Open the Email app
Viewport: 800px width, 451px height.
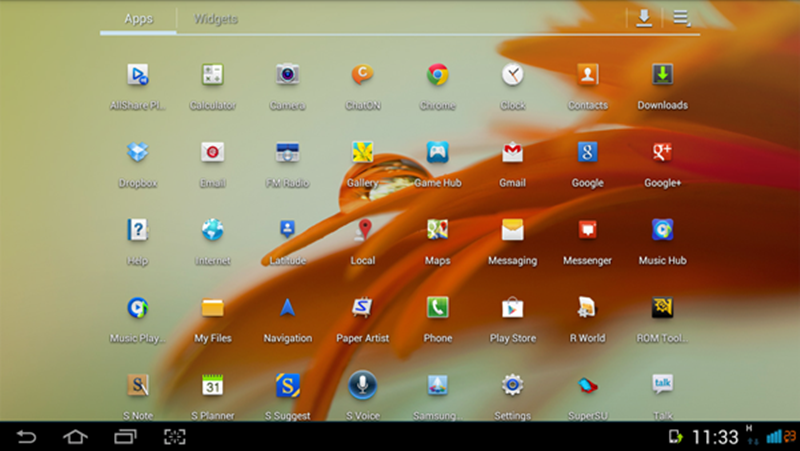click(x=213, y=152)
